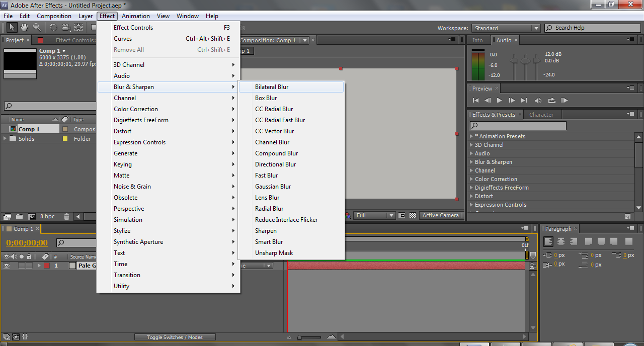
Task: Delete selected project item with trash icon
Action: 67,217
